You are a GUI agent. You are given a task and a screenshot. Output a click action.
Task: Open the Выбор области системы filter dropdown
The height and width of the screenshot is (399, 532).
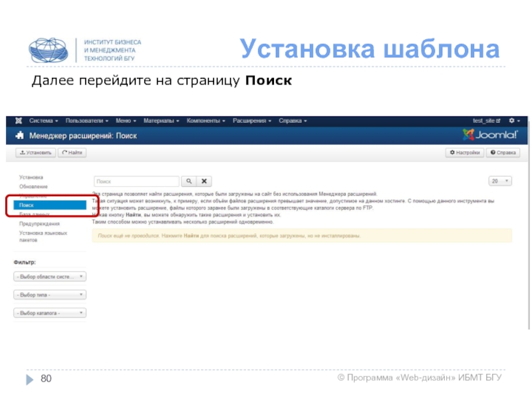(50, 277)
